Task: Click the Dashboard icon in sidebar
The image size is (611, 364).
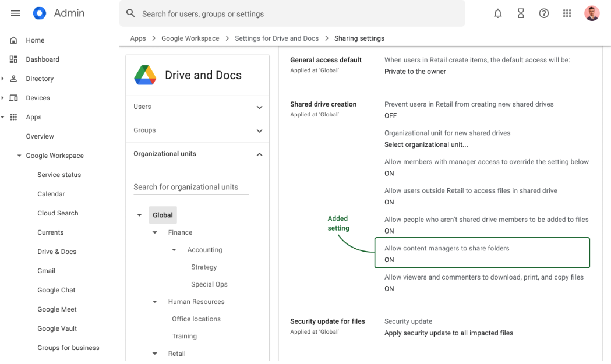Action: pos(13,59)
